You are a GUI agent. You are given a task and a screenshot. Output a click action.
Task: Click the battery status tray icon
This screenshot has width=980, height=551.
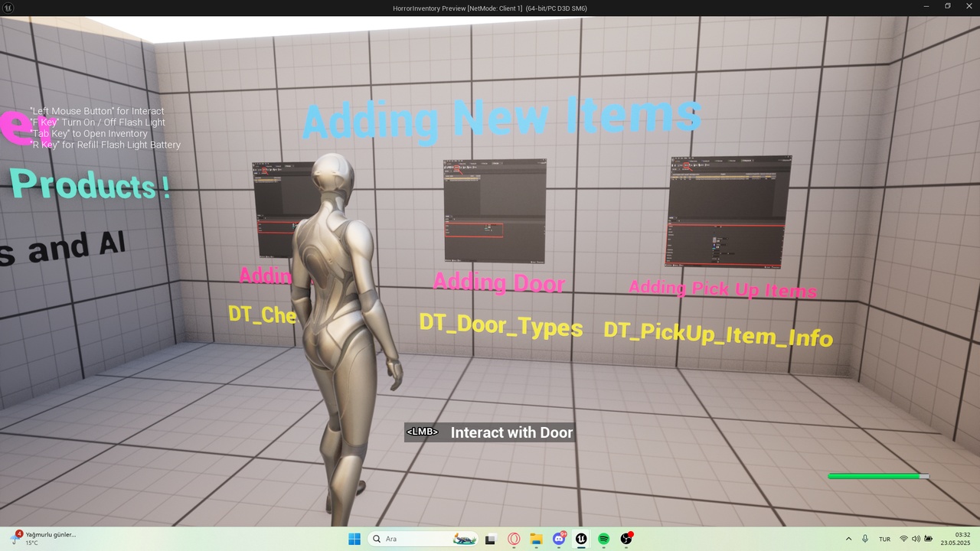pos(928,539)
